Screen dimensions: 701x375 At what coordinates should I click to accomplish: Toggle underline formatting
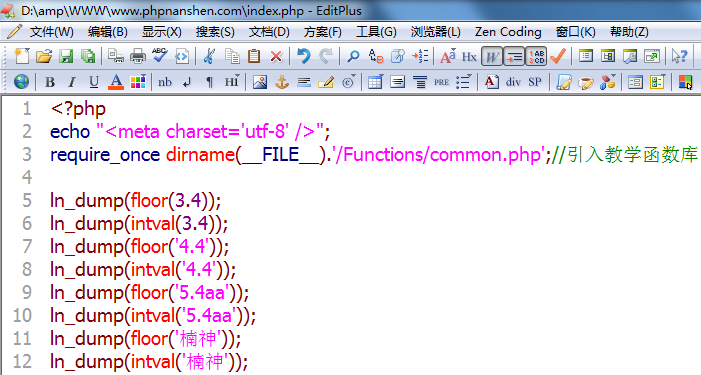pyautogui.click(x=94, y=82)
